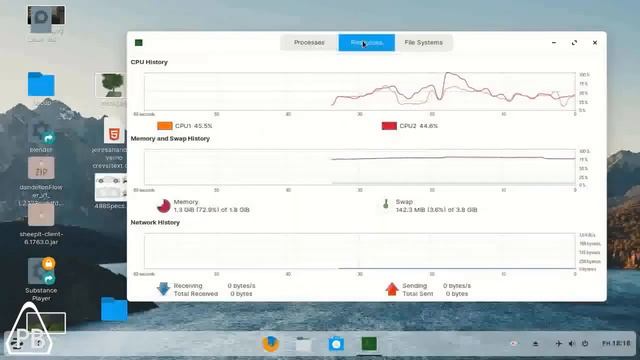Change the orange CPU1 color swatch
Viewport: 640px width, 360px height.
(165, 126)
